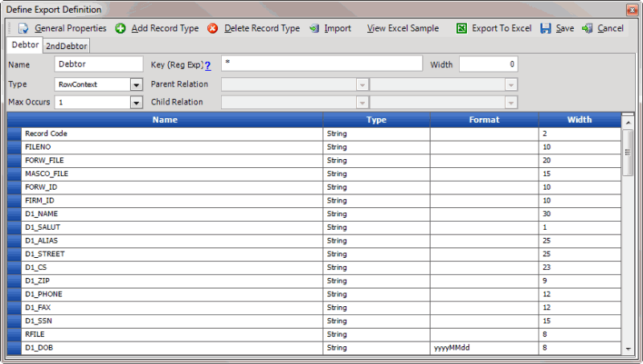Click the Key Reg Exp help question mark
Viewport: 643px width, 364px height.
pyautogui.click(x=207, y=65)
